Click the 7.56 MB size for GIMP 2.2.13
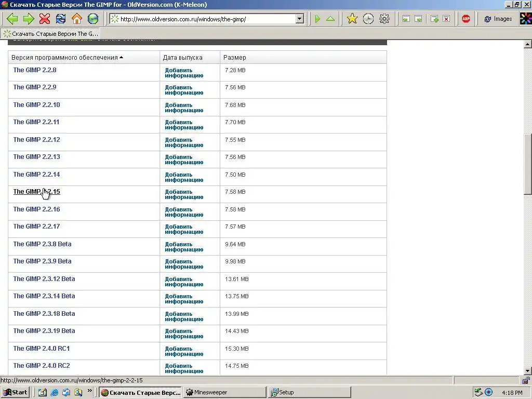Image resolution: width=532 pixels, height=399 pixels. [x=235, y=157]
